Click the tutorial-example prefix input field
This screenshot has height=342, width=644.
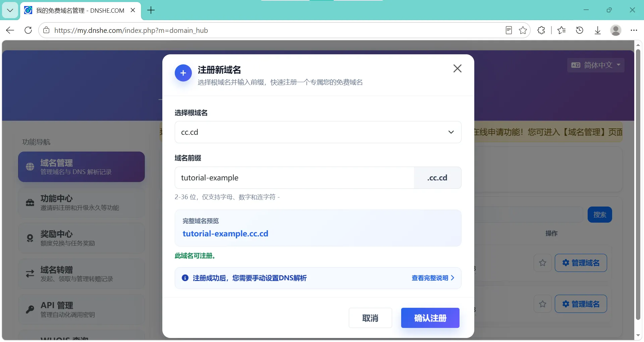pos(294,178)
